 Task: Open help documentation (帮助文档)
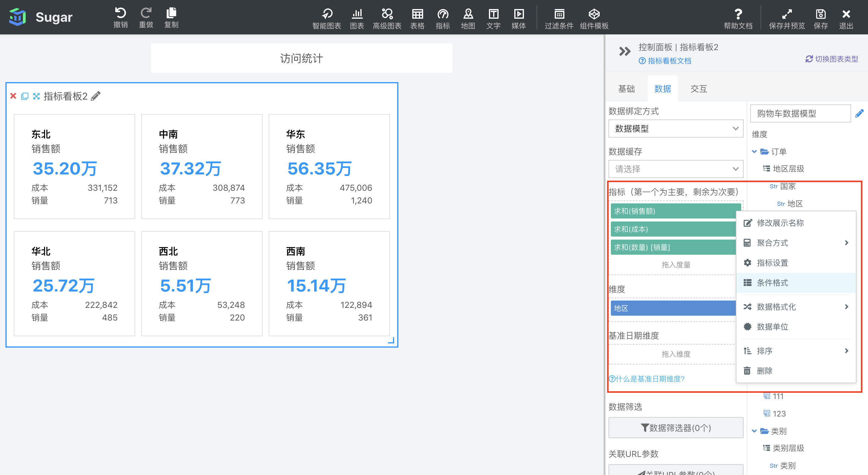pos(738,18)
